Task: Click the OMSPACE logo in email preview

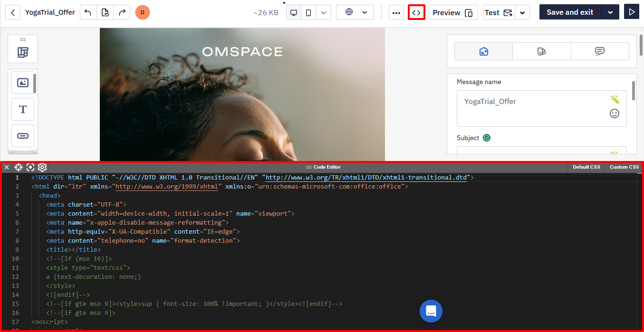Action: click(x=242, y=52)
